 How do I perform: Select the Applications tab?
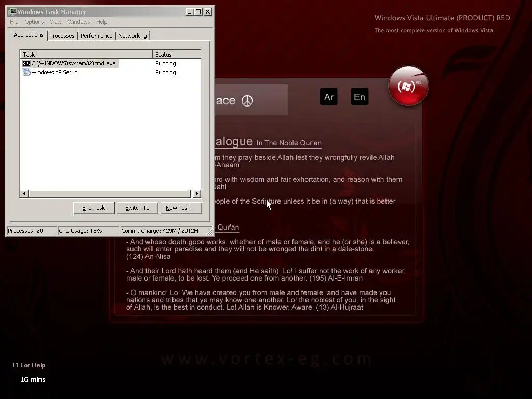[29, 35]
